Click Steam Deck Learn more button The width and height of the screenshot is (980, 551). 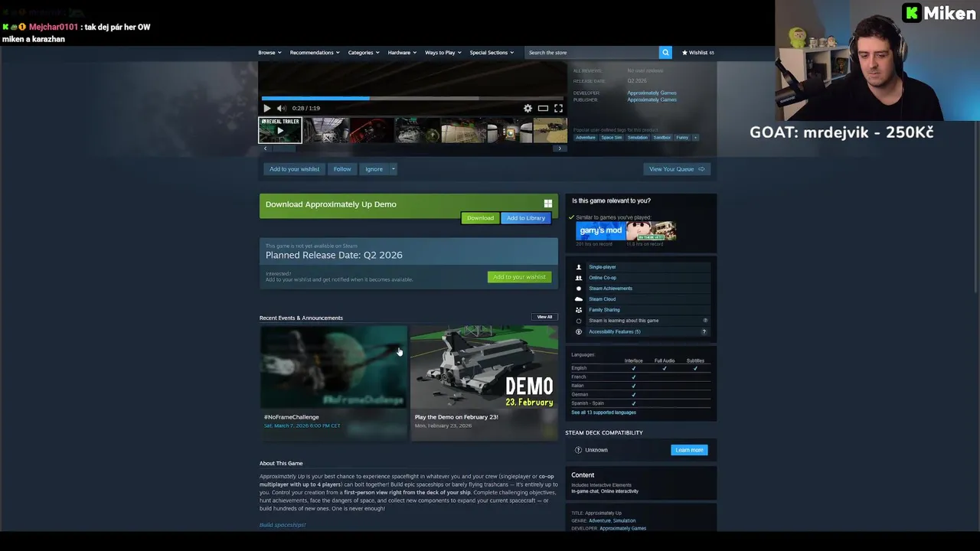(689, 450)
